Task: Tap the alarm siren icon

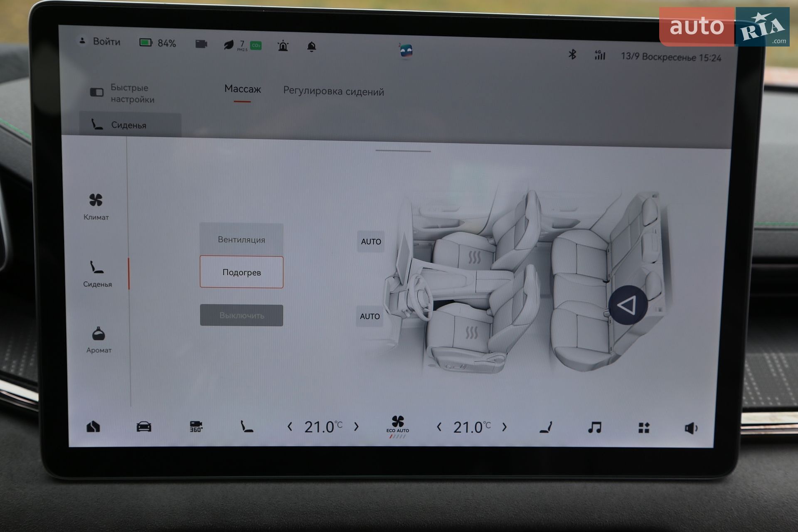Action: 283,46
